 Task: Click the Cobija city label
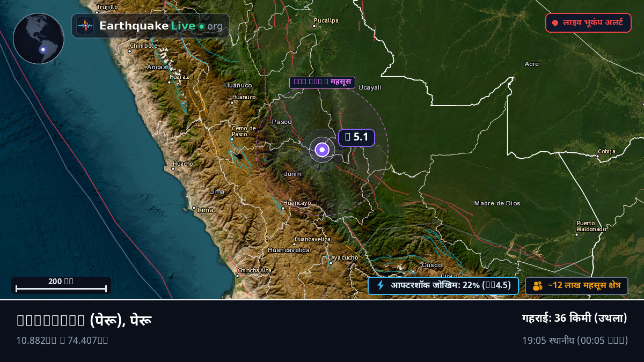pyautogui.click(x=607, y=151)
